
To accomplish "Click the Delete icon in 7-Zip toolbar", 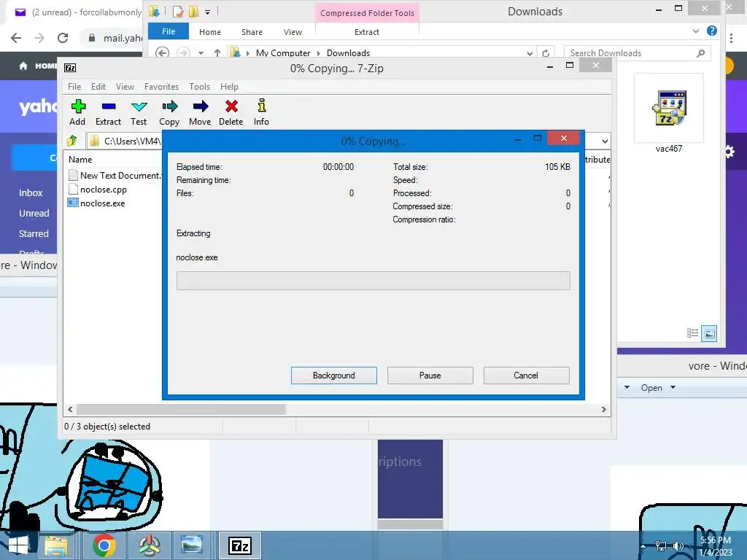I will click(231, 106).
